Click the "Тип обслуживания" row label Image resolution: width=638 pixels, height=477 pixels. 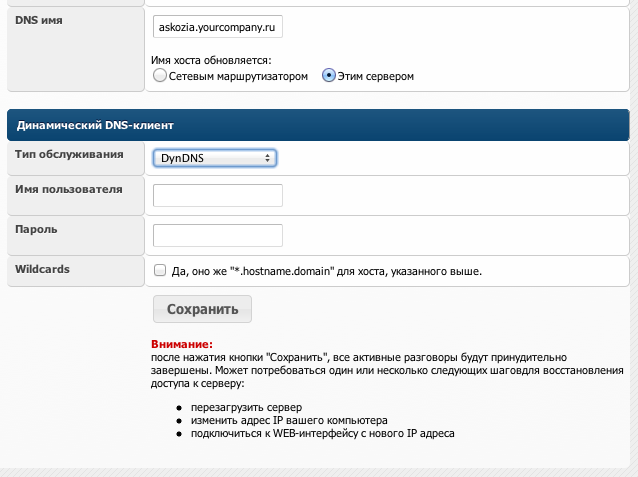tap(69, 155)
